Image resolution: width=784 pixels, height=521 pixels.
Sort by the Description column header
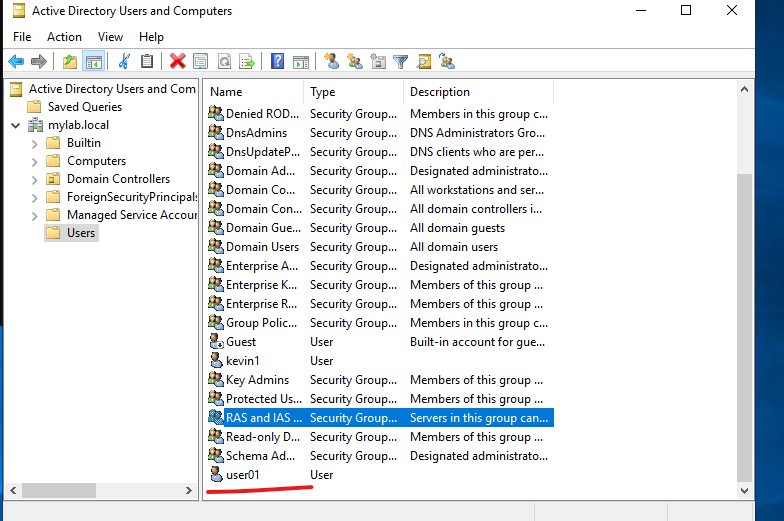coord(478,92)
